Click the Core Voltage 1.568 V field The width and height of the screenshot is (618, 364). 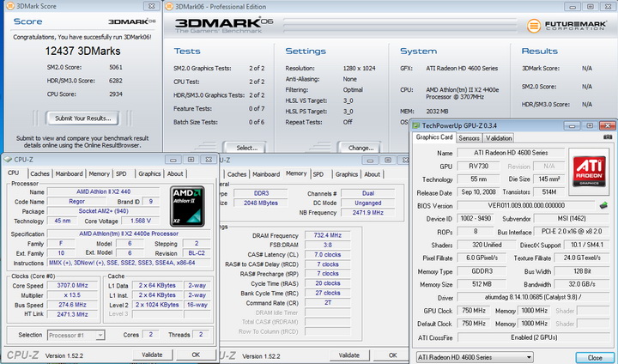140,221
